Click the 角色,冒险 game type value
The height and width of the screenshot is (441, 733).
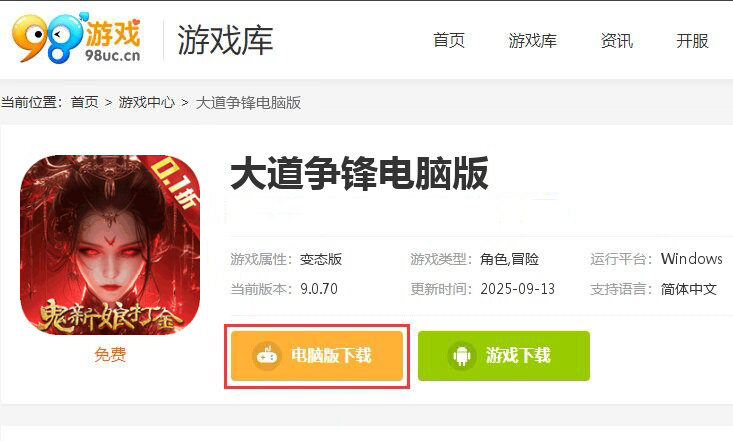click(510, 259)
